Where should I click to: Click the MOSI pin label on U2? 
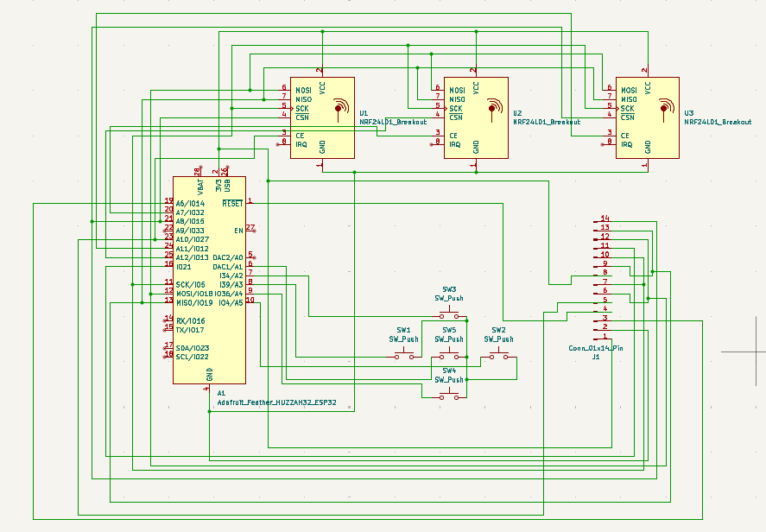coord(457,91)
